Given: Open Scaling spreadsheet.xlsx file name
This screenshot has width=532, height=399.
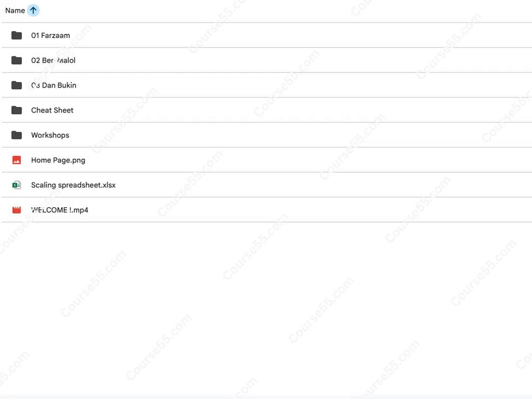Looking at the screenshot, I should point(73,185).
